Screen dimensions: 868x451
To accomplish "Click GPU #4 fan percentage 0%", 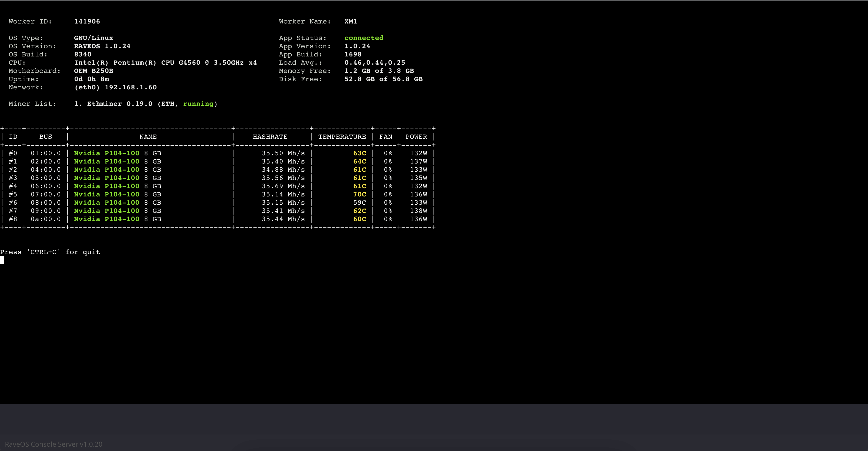I will tap(387, 186).
